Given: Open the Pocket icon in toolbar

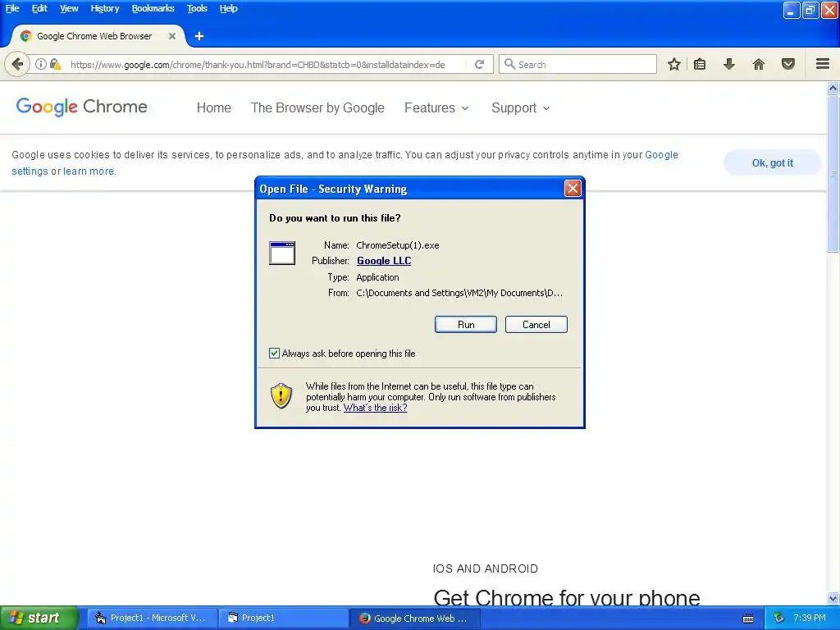Looking at the screenshot, I should [788, 64].
